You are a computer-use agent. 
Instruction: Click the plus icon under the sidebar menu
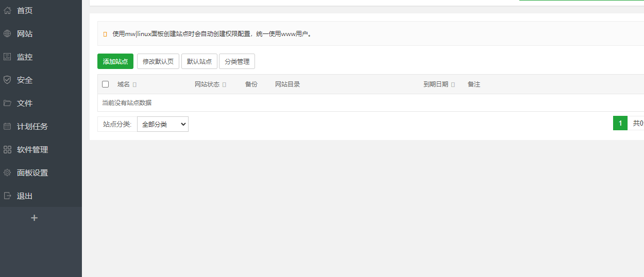tap(35, 218)
